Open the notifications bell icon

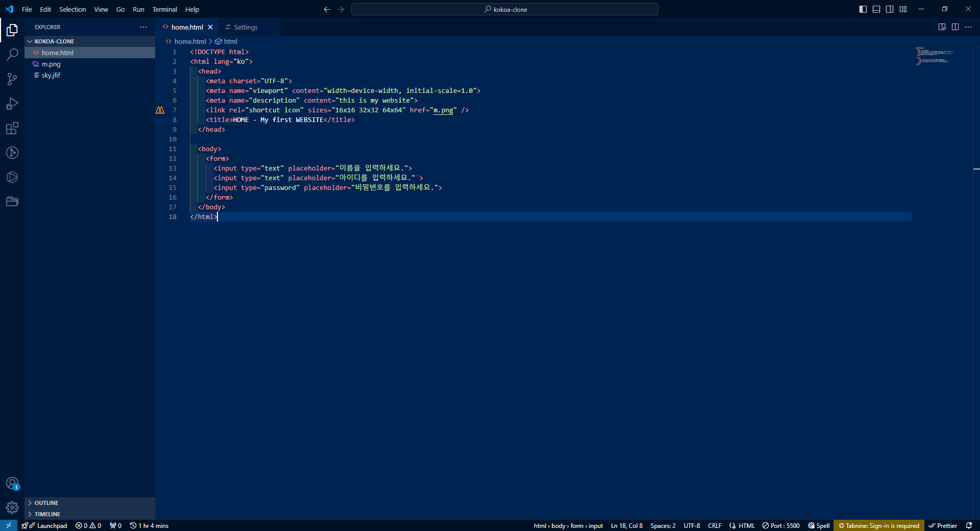click(x=969, y=525)
